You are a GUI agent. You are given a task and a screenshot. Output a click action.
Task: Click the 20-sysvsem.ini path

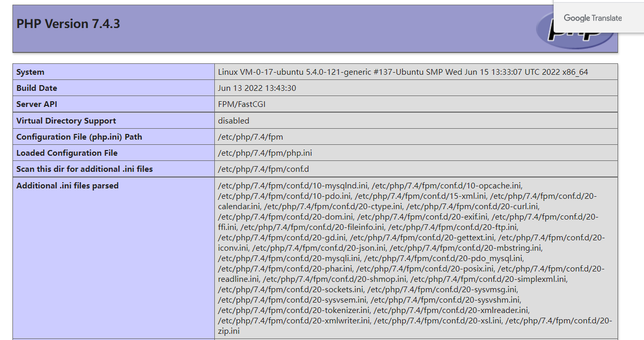[292, 300]
